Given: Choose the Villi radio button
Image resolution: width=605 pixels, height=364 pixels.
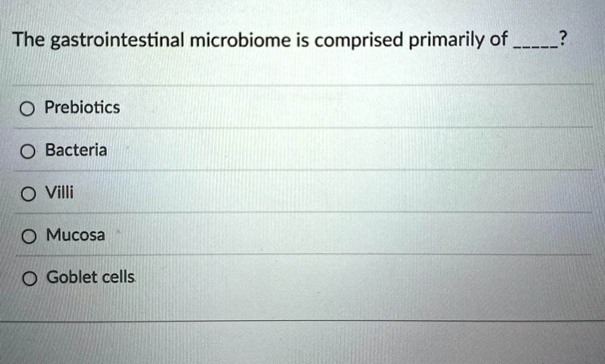Looking at the screenshot, I should click(28, 194).
